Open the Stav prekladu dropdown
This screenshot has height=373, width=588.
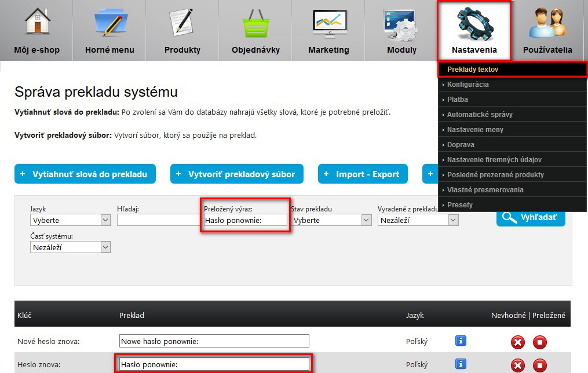pyautogui.click(x=331, y=220)
